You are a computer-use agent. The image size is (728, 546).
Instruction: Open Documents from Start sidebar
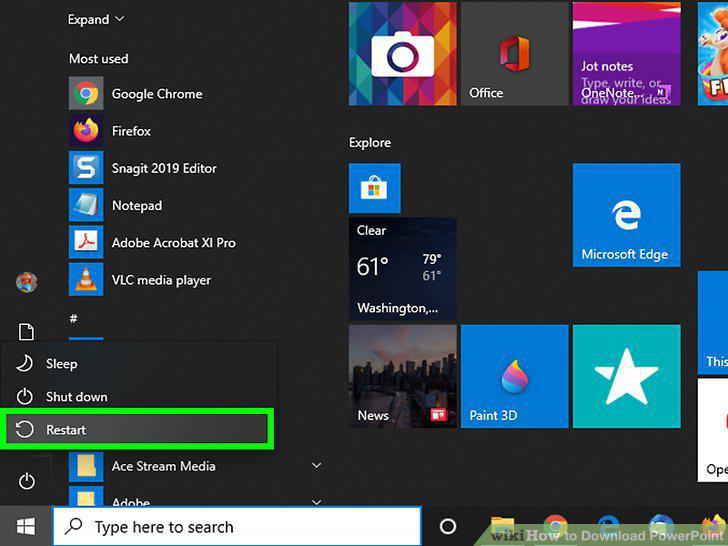(x=26, y=332)
